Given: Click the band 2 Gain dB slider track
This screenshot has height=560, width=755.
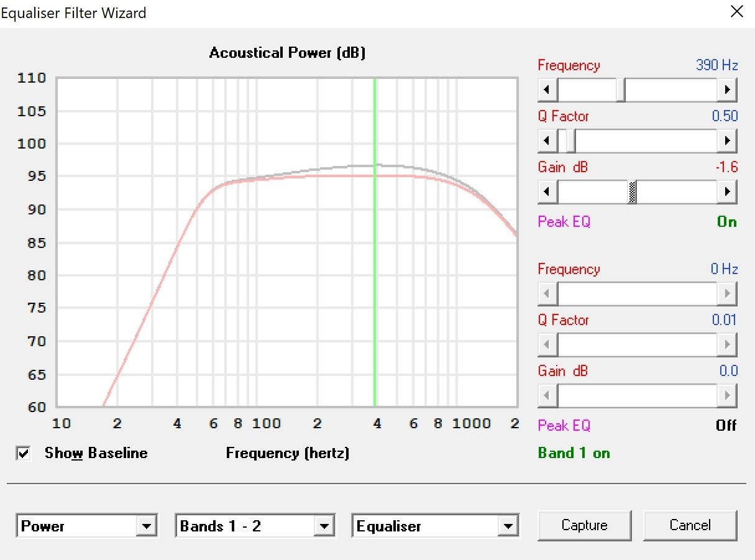Looking at the screenshot, I should 637,395.
